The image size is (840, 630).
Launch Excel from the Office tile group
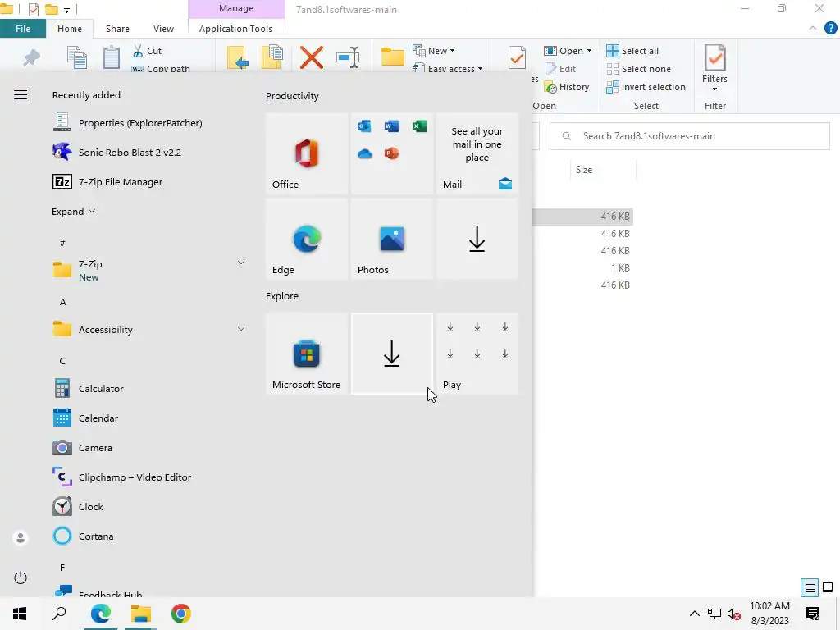(419, 126)
